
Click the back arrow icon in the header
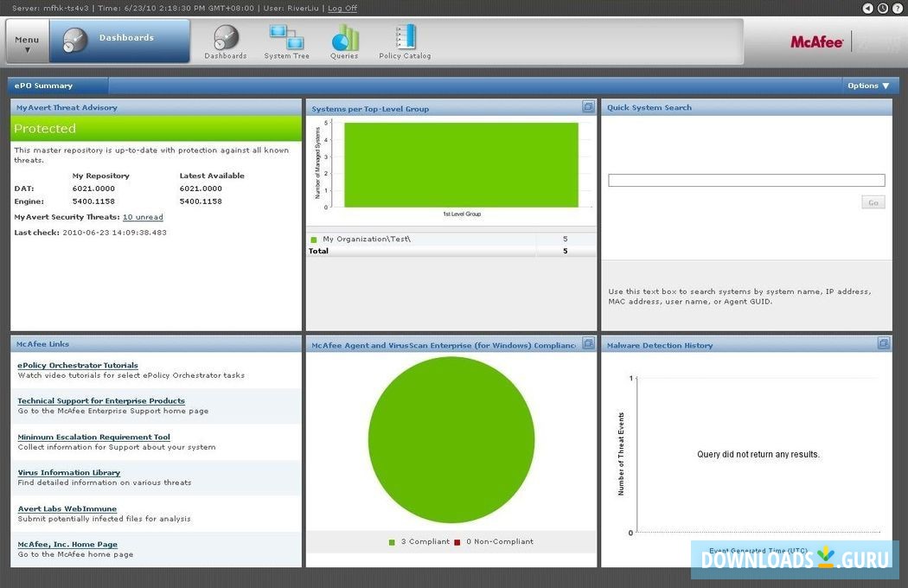tap(869, 8)
